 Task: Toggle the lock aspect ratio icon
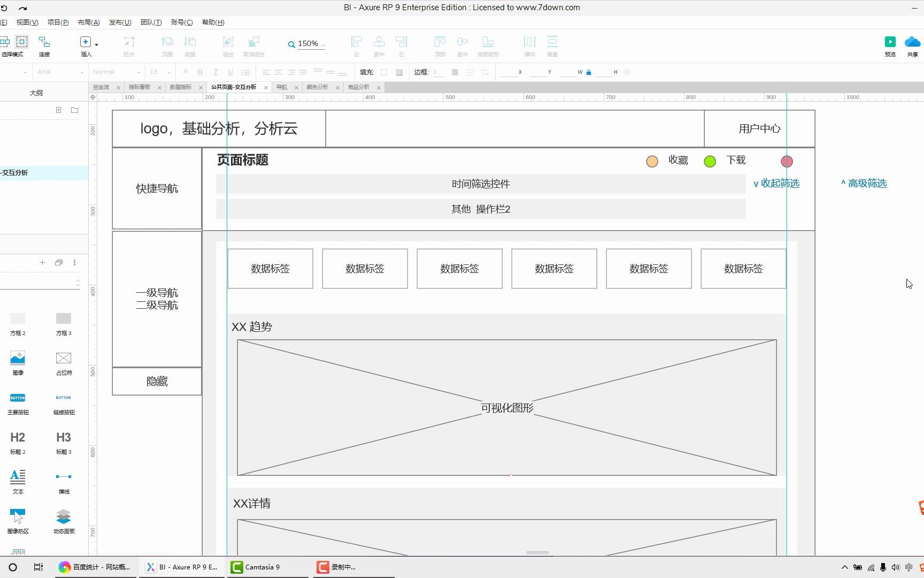coord(589,72)
